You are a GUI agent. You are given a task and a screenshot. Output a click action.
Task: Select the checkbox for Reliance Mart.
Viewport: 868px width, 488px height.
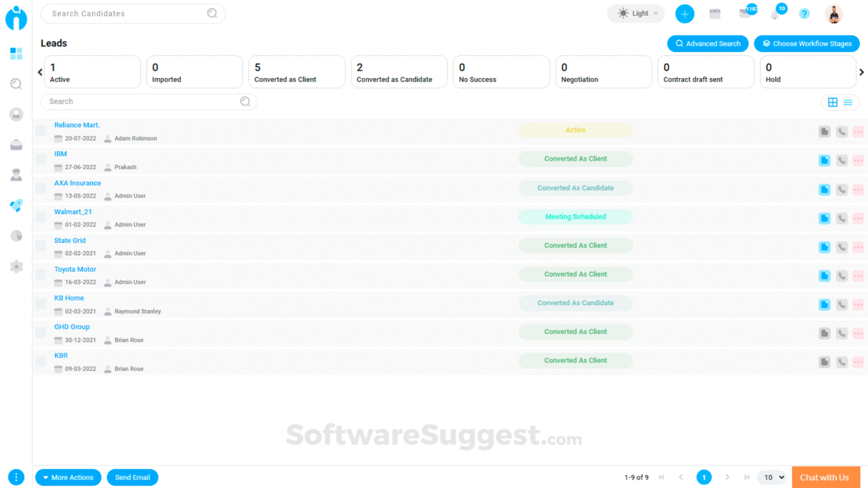[41, 131]
